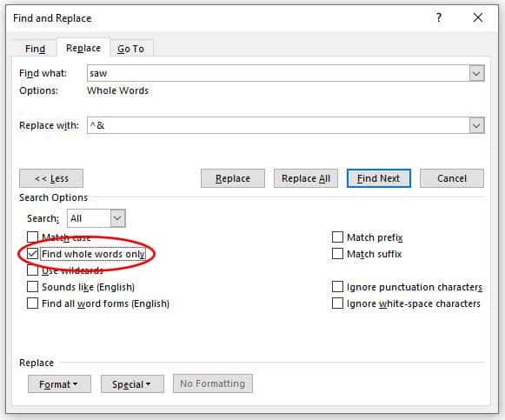Enable the Match case checkbox
The width and height of the screenshot is (505, 420).
[32, 237]
